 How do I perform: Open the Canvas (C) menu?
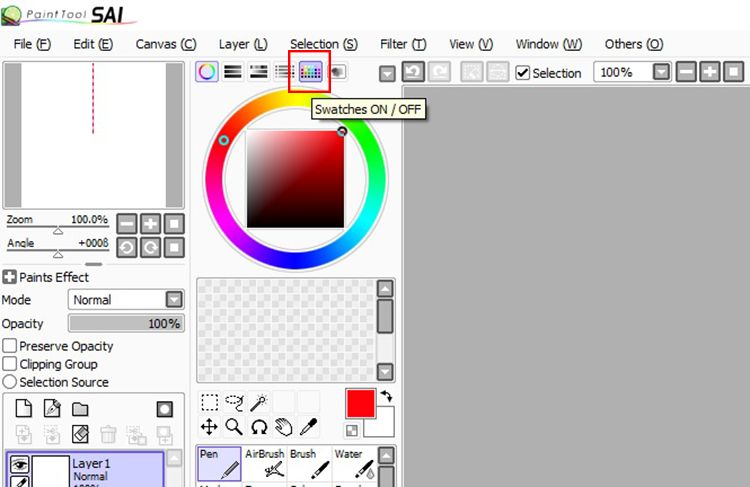point(166,44)
